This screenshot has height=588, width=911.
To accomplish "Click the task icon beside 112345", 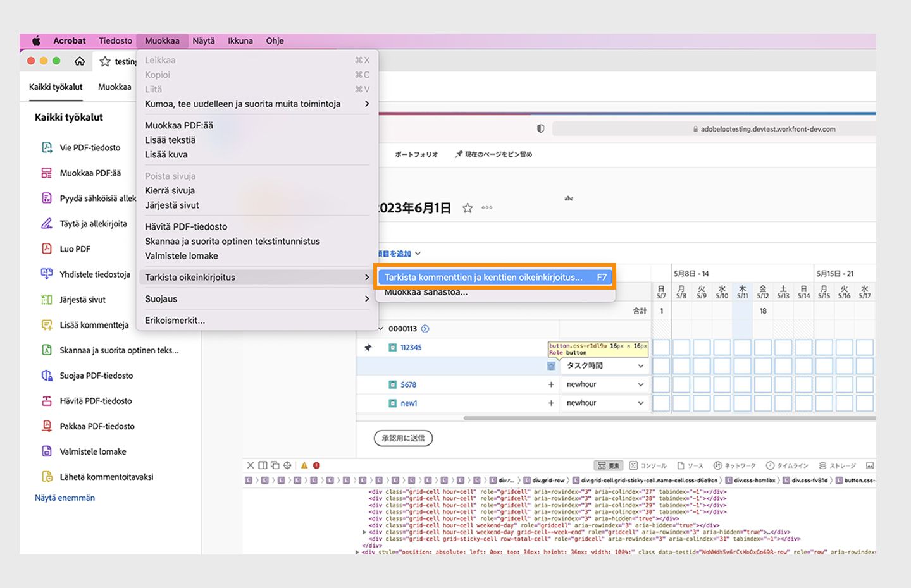I will (x=392, y=347).
